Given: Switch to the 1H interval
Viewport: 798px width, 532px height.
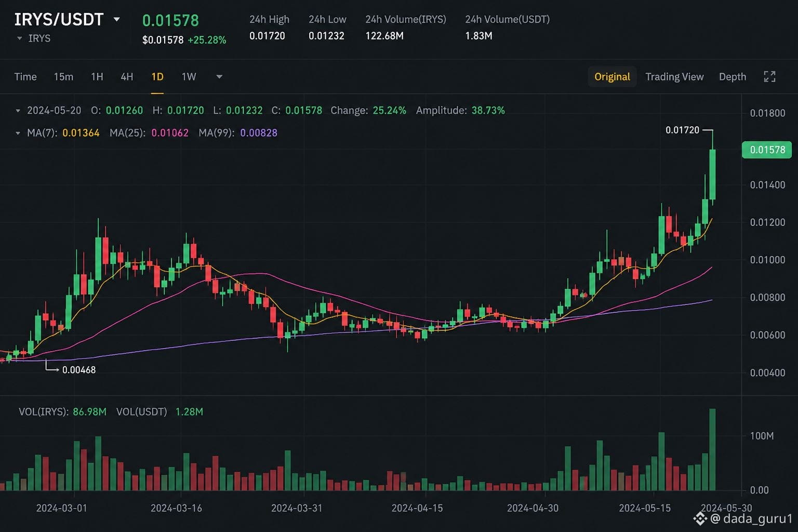Looking at the screenshot, I should click(x=97, y=77).
